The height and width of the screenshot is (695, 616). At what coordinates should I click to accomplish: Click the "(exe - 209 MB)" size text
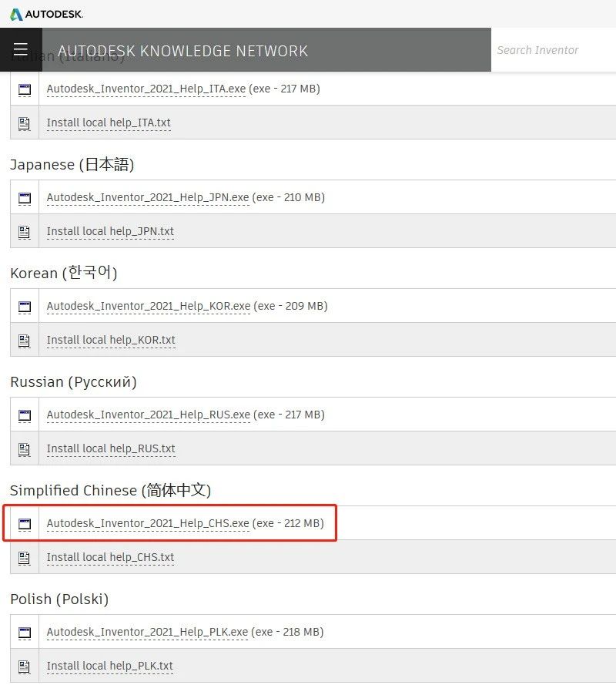290,306
